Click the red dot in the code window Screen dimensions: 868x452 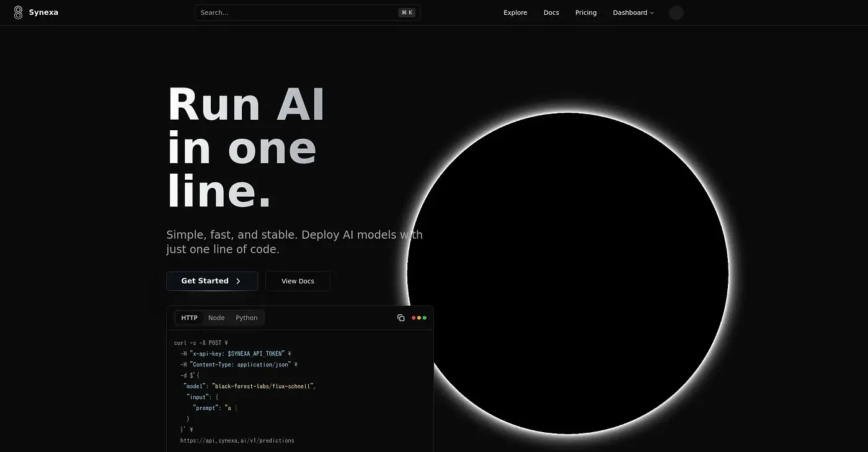(414, 318)
